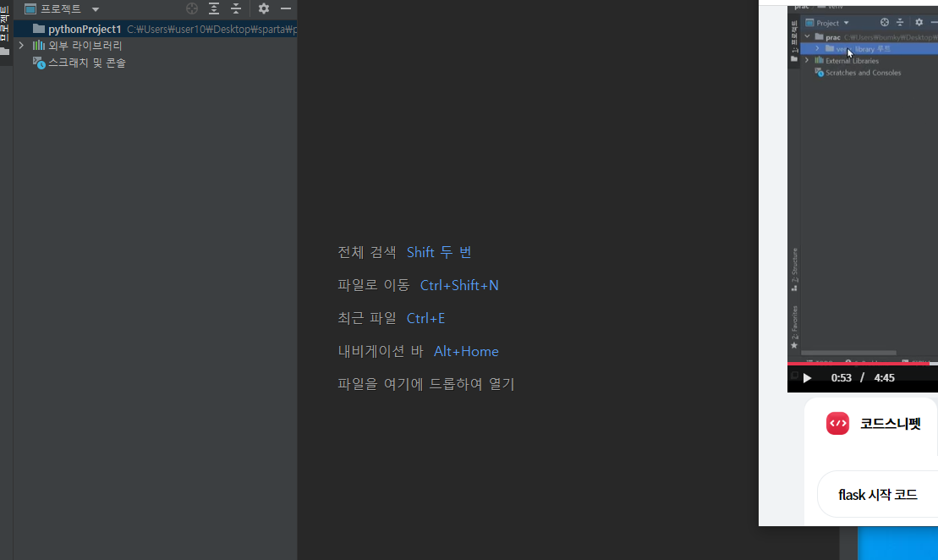Image resolution: width=938 pixels, height=560 pixels.
Task: Click the 내비게이션 바 Alt+Home hint
Action: click(x=418, y=351)
